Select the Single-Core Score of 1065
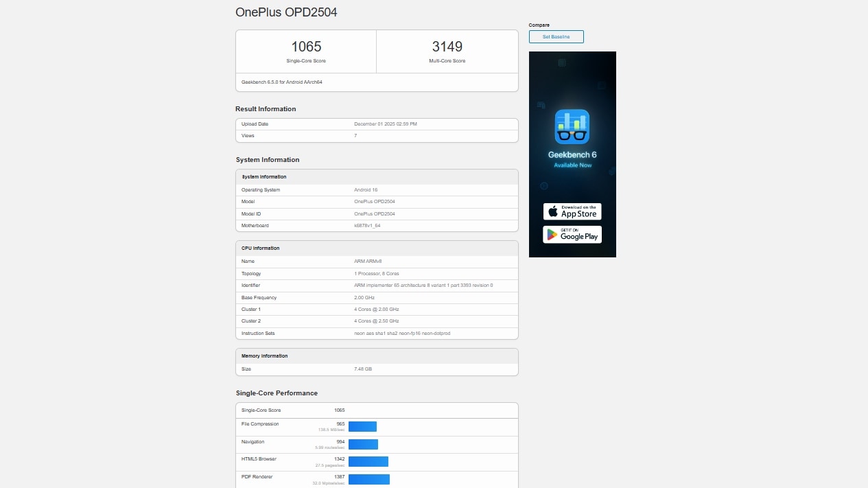 [x=305, y=47]
